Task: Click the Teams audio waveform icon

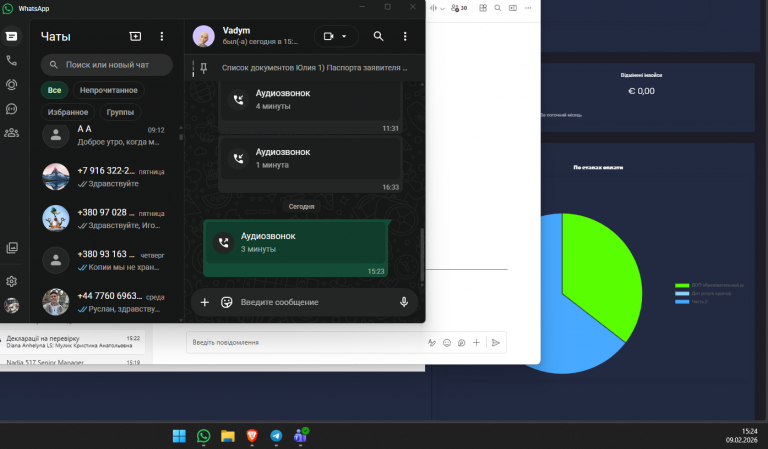Action: (x=433, y=8)
